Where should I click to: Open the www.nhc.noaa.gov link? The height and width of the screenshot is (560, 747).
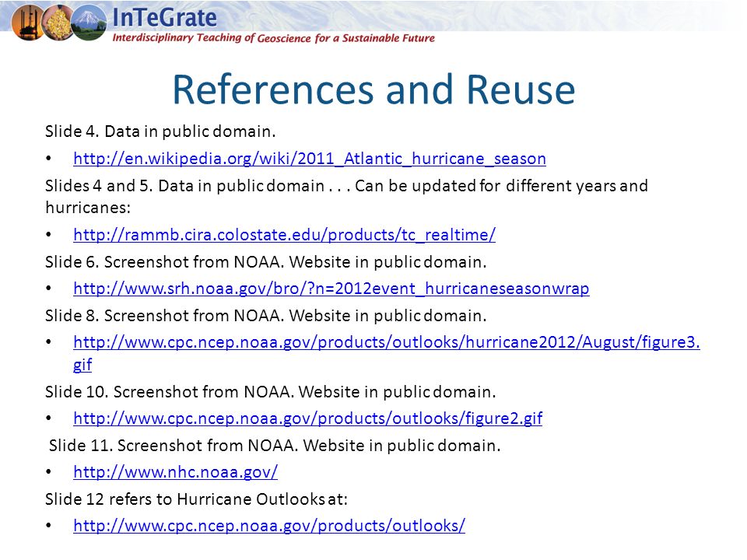tap(175, 472)
